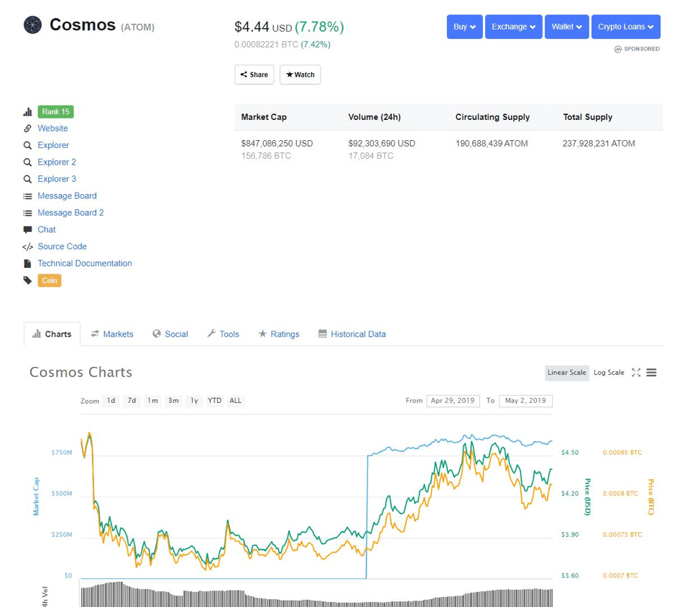Open the Technical Documentation link
The width and height of the screenshot is (700, 607).
pos(85,264)
